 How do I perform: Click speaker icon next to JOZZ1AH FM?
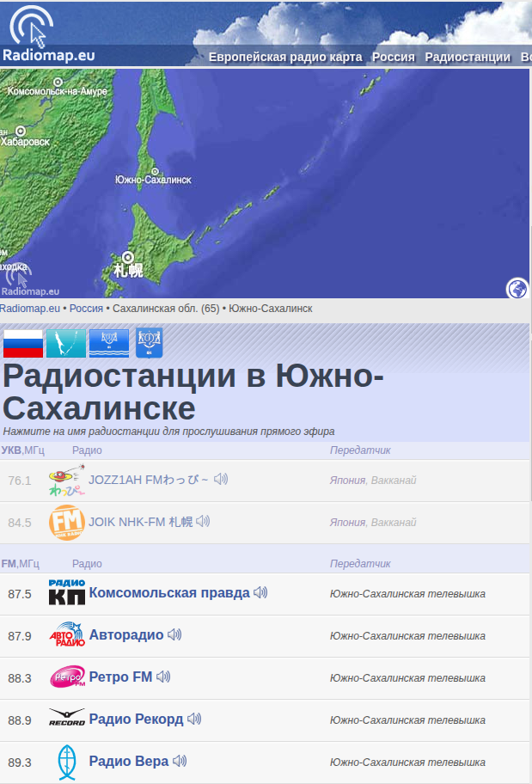click(221, 480)
